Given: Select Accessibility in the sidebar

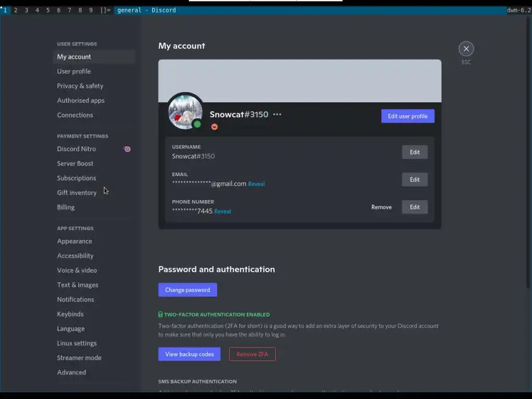Looking at the screenshot, I should (94, 256).
